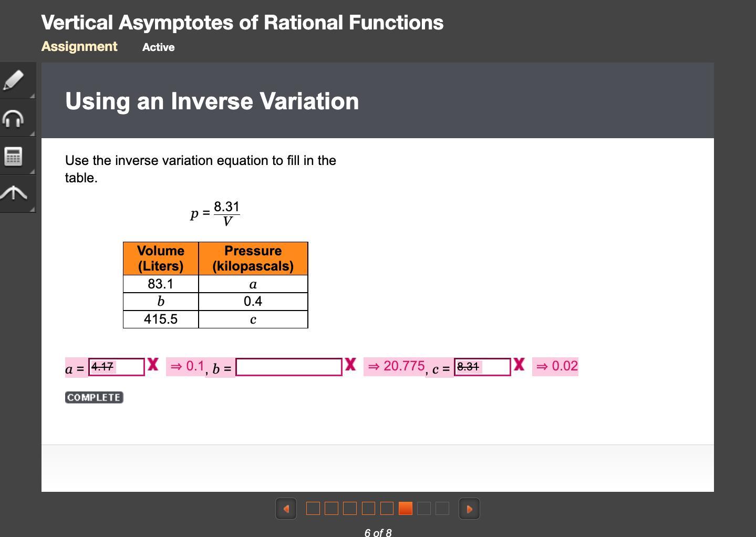Jump to question 4 square
This screenshot has height=537, width=756.
click(x=368, y=508)
